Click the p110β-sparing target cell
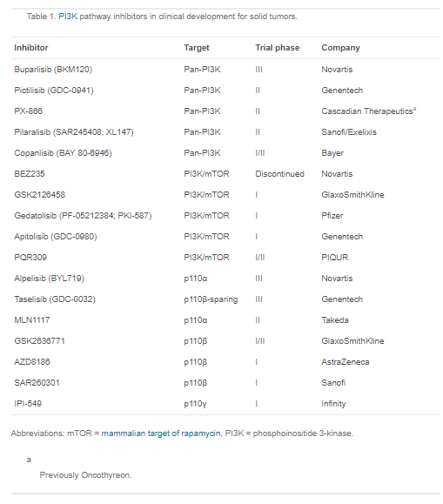This screenshot has width=443, height=504. pos(211,299)
